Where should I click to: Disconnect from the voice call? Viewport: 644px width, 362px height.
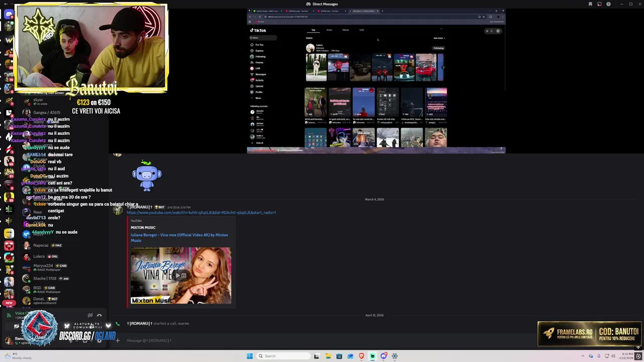click(x=99, y=315)
